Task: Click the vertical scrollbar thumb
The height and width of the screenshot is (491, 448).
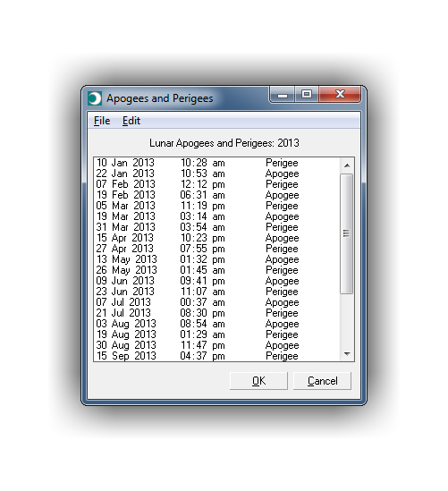Action: click(x=347, y=233)
